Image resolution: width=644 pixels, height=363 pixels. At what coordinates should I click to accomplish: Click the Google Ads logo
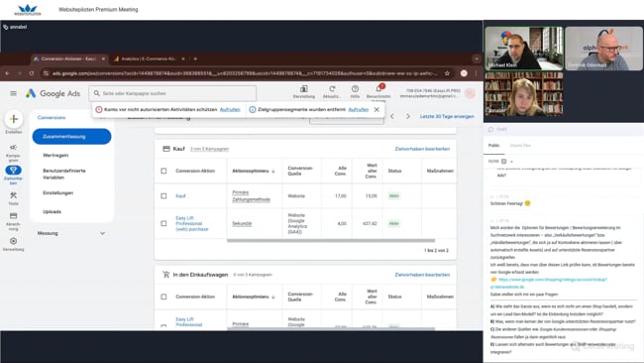pyautogui.click(x=53, y=94)
